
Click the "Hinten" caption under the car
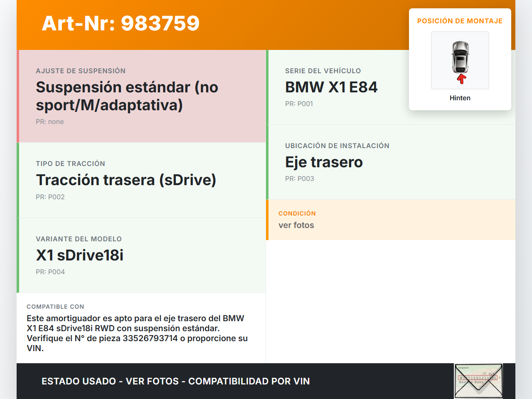pos(460,98)
